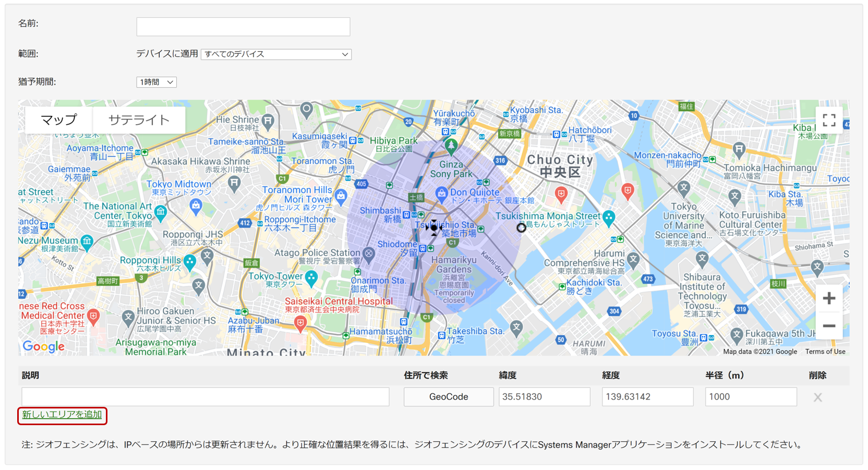Click the 緯度 latitude field
Viewport: 868px width, 470px height.
click(545, 396)
